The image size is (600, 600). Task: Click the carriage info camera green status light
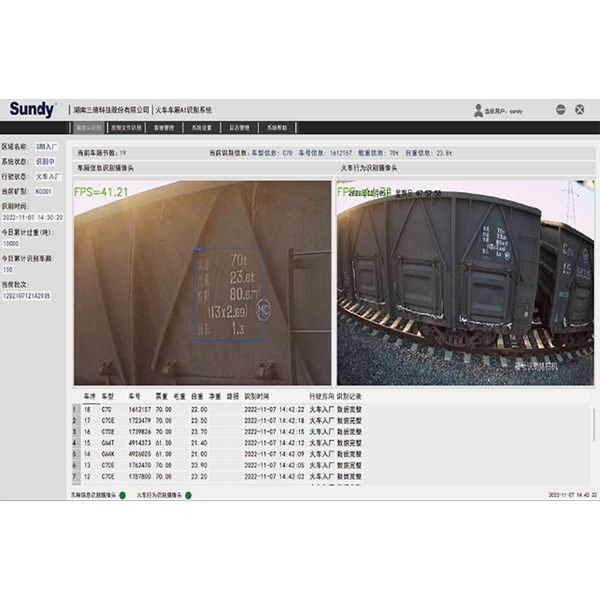(x=122, y=495)
